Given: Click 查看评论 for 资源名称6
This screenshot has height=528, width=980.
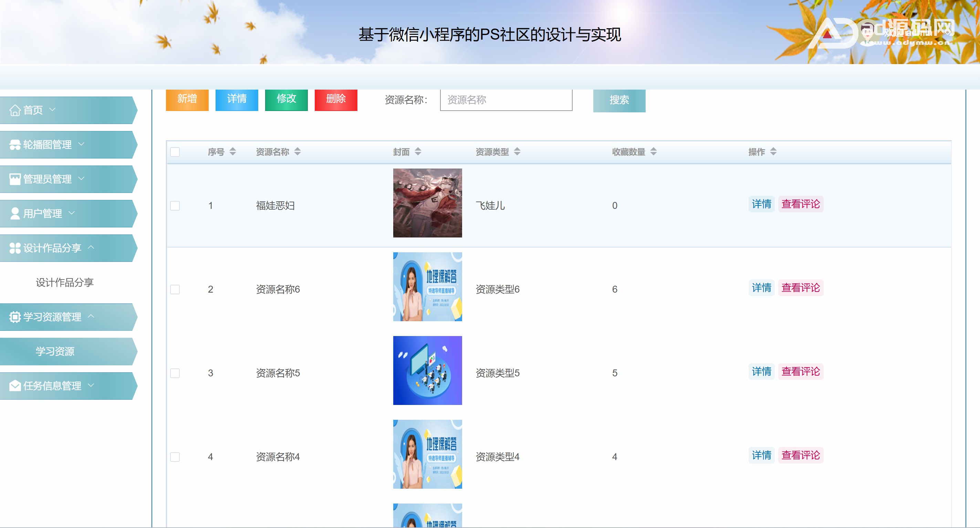Looking at the screenshot, I should tap(801, 288).
